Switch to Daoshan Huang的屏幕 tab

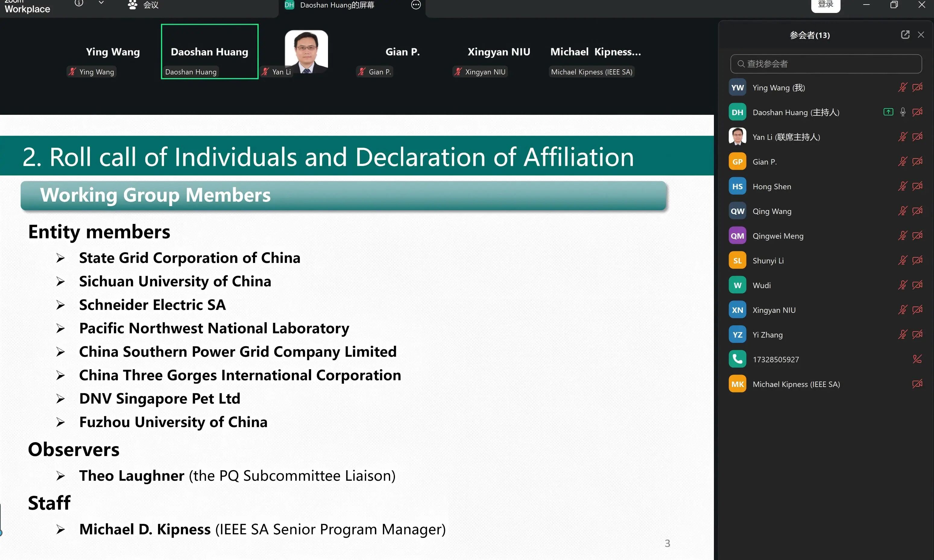tap(337, 5)
